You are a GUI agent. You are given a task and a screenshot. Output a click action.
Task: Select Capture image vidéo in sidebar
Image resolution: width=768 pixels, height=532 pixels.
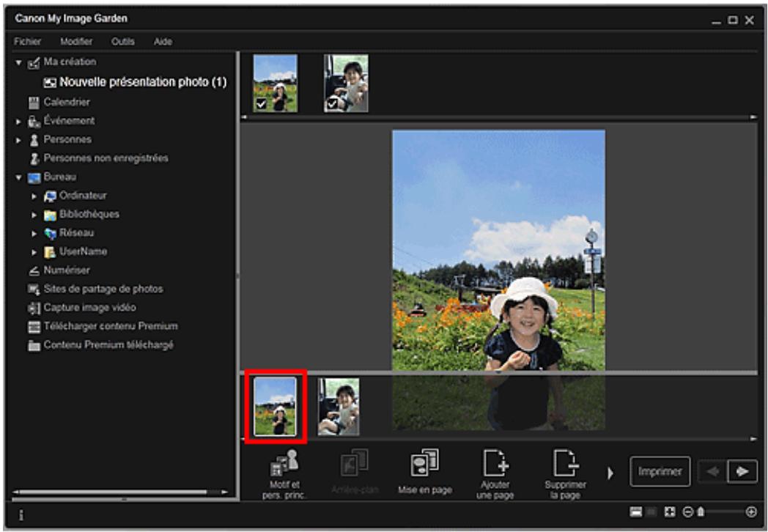89,307
